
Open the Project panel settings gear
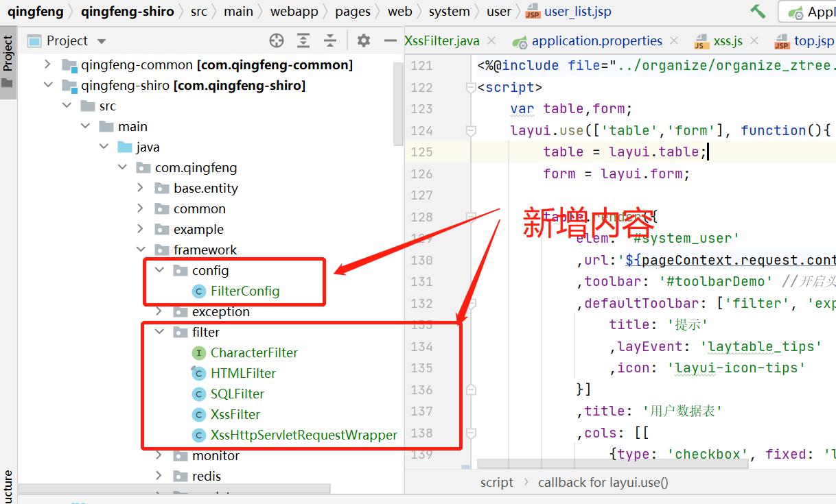(x=363, y=40)
